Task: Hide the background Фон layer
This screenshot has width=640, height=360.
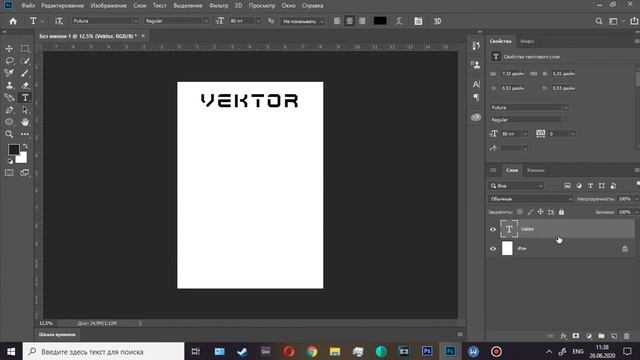Action: pyautogui.click(x=493, y=249)
